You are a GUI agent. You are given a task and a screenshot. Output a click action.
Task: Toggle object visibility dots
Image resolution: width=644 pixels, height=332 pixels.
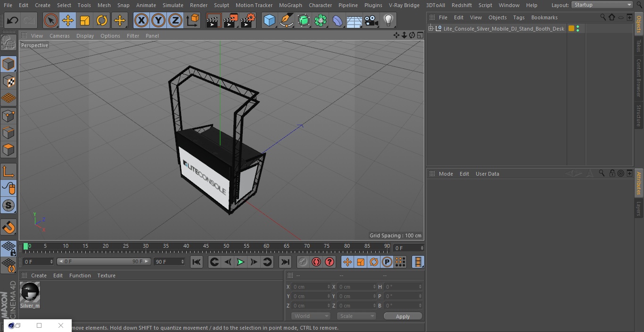coord(578,29)
